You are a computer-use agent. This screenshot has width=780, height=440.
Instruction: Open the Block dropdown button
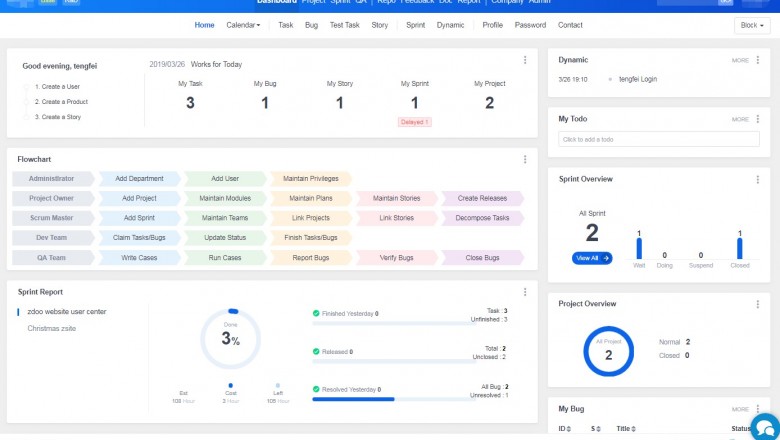click(750, 25)
